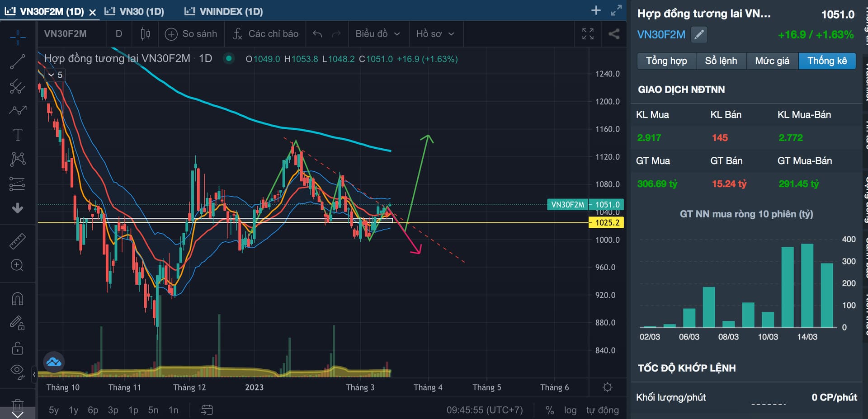The width and height of the screenshot is (868, 419).
Task: Toggle visibility of all drawings (eye icon)
Action: pos(18,371)
